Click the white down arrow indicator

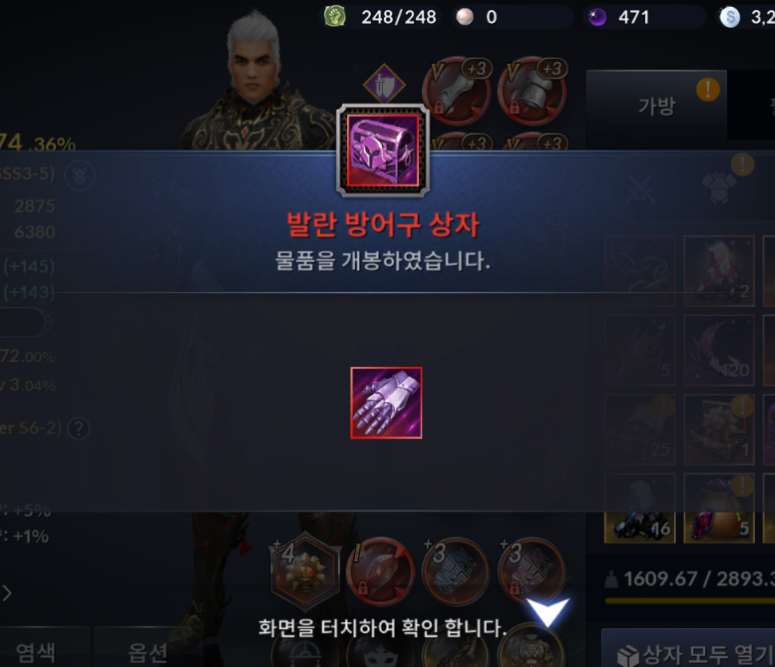tap(547, 613)
